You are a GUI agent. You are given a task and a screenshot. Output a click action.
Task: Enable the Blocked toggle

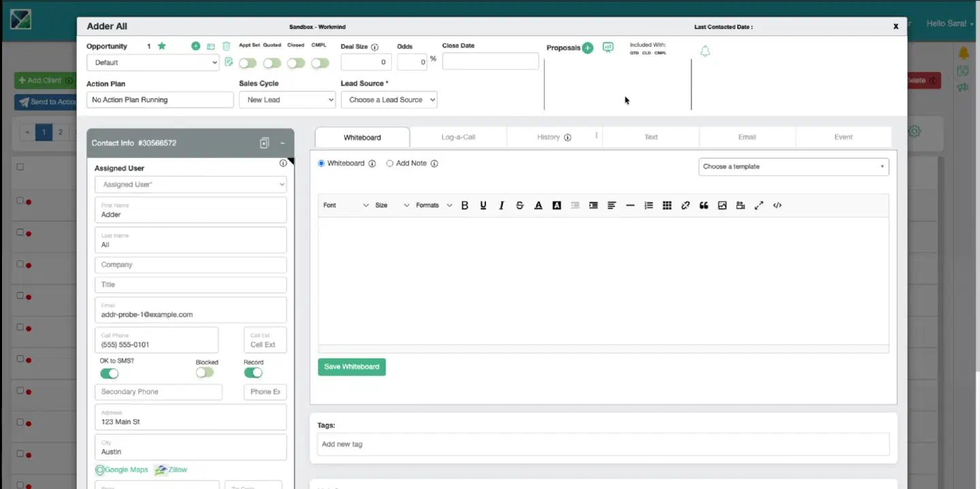click(205, 373)
